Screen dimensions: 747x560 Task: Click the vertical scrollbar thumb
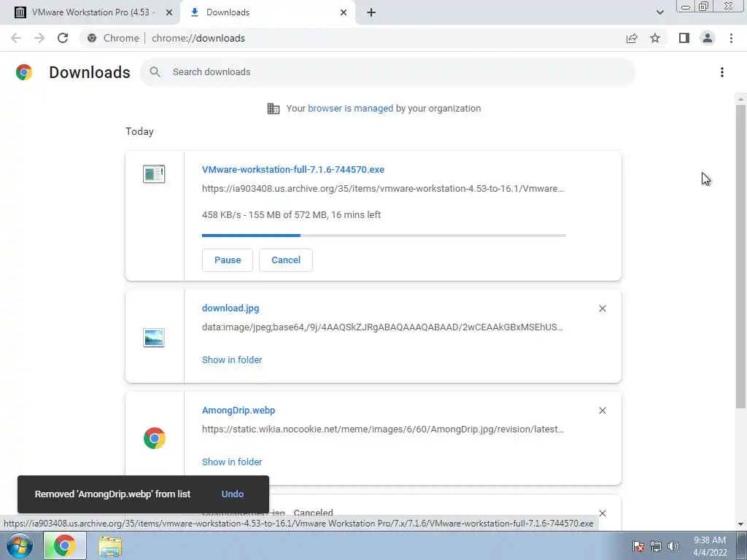click(x=740, y=256)
